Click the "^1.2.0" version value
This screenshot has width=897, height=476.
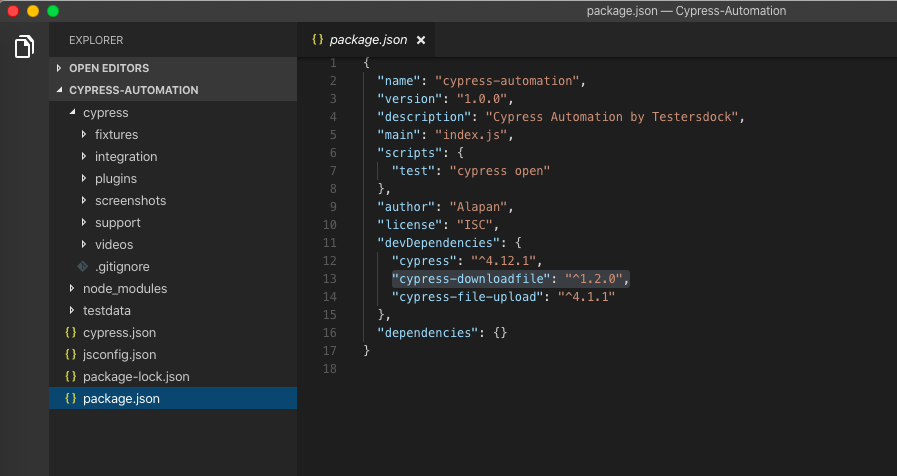(x=594, y=279)
